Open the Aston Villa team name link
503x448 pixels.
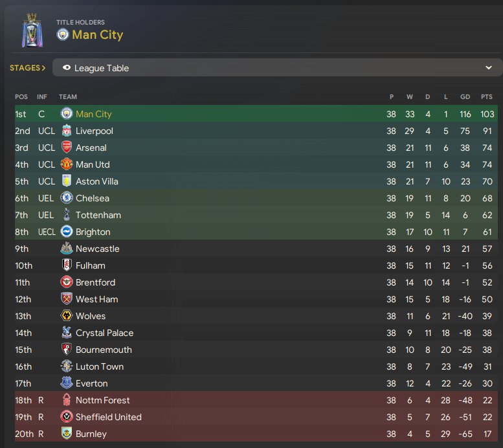(x=97, y=181)
